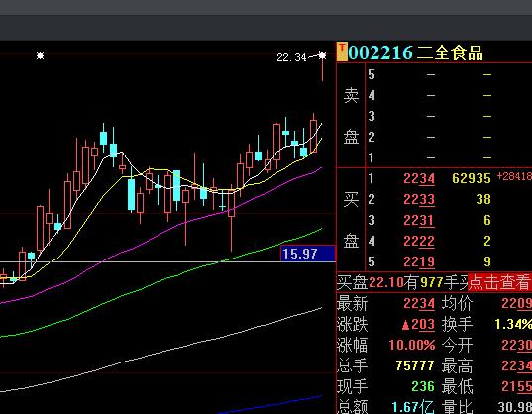Click the 最新 2234 latest price value
The width and height of the screenshot is (532, 414).
[x=419, y=303]
